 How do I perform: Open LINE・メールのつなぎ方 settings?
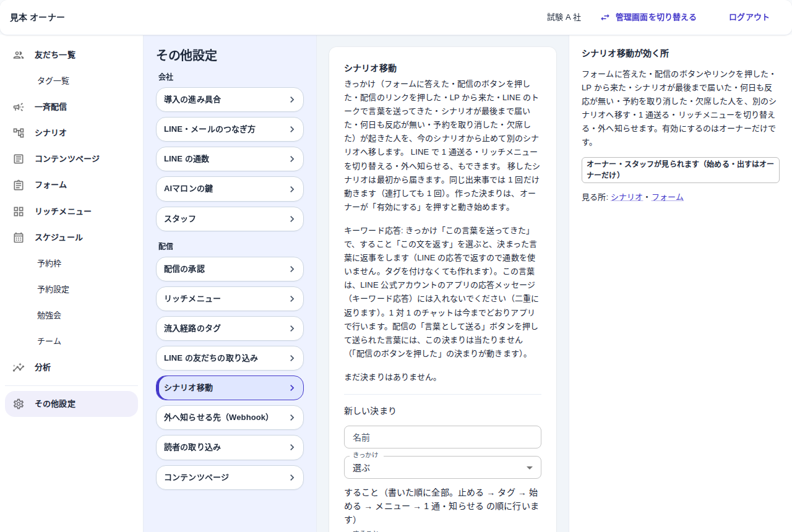point(230,129)
